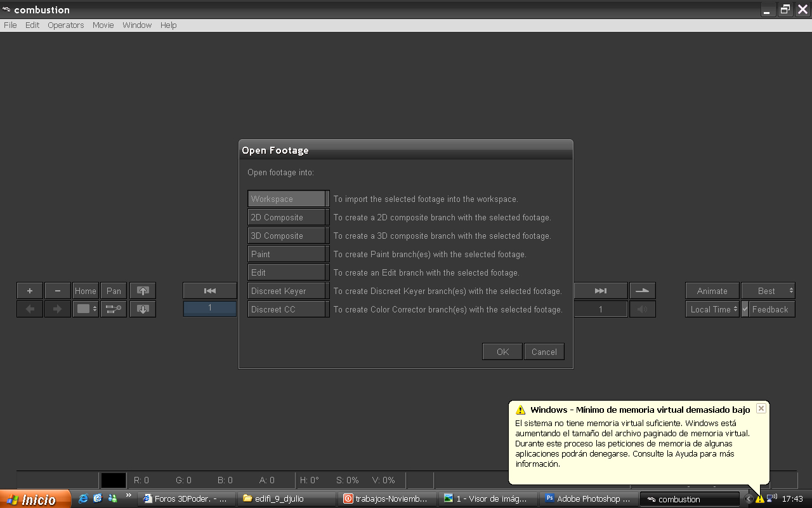This screenshot has width=812, height=508.
Task: Toggle the audio speaker icon
Action: (x=643, y=309)
